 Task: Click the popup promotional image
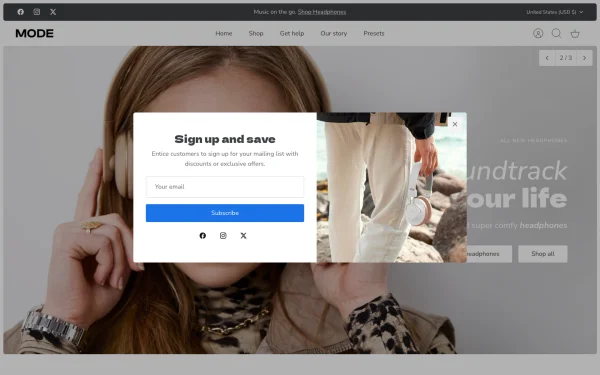391,187
